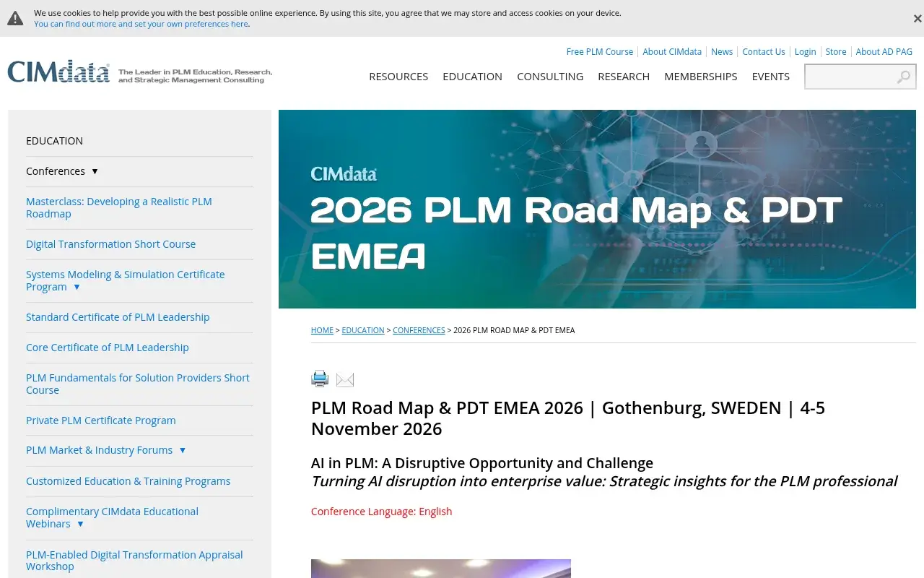Viewport: 924px width, 578px height.
Task: Open CONSULTING main menu
Action: [550, 77]
